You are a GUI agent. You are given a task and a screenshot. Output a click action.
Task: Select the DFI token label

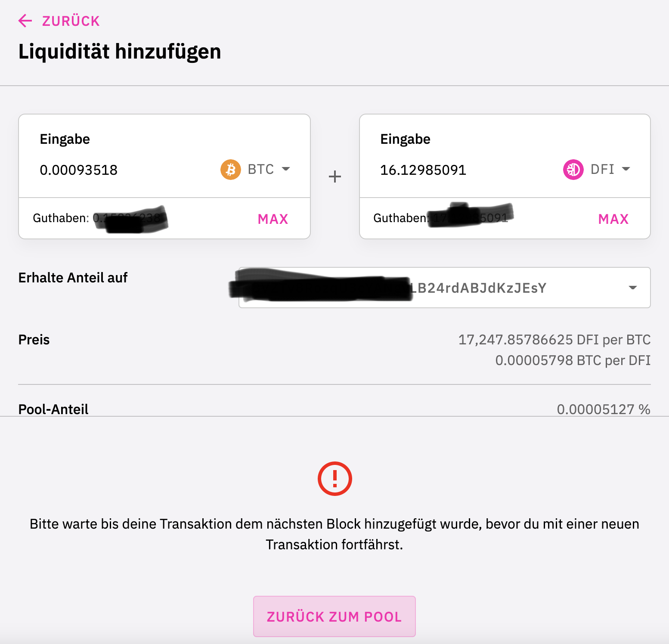click(602, 169)
